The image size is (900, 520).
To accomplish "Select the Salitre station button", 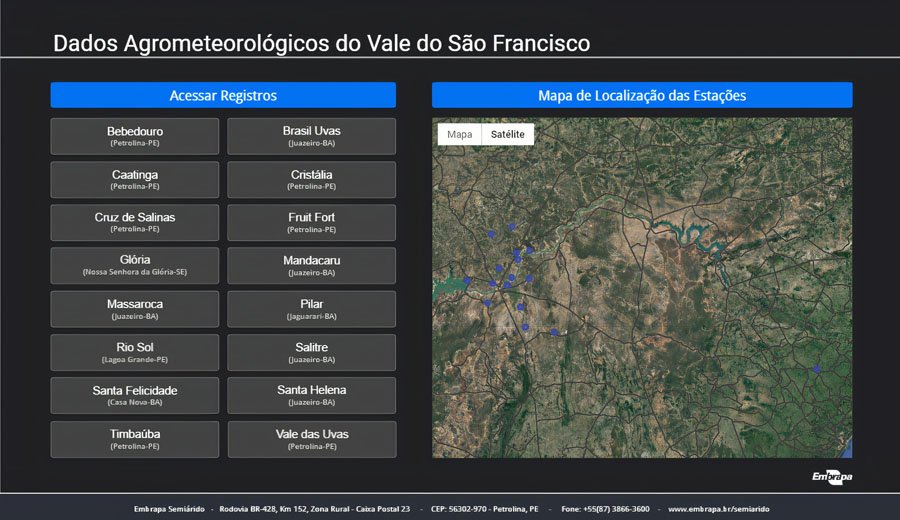I will pyautogui.click(x=311, y=353).
